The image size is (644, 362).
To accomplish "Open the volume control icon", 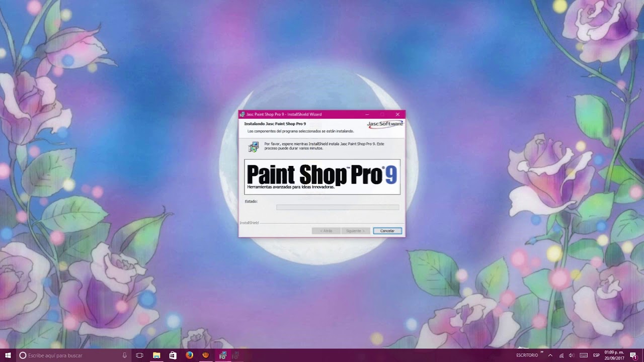I will (x=572, y=355).
